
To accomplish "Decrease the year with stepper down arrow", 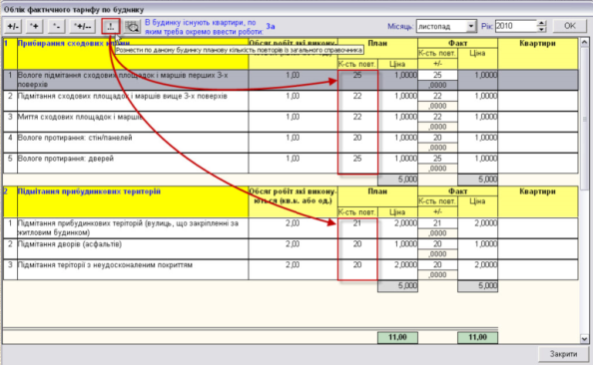I will pyautogui.click(x=542, y=29).
